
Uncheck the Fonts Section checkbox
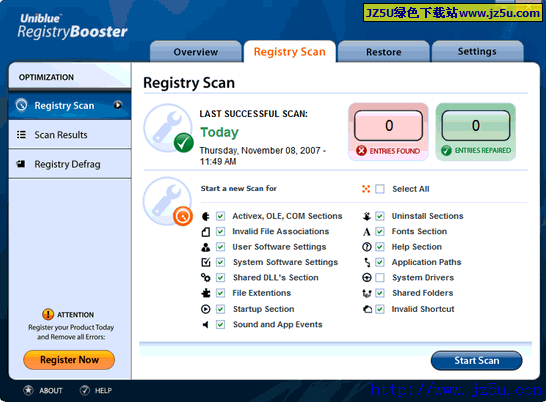tap(380, 232)
